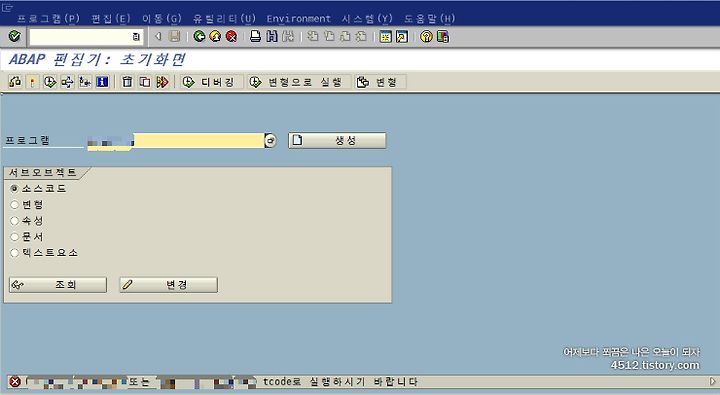Click the Find binoculars icon
The height and width of the screenshot is (395, 720).
(x=272, y=36)
